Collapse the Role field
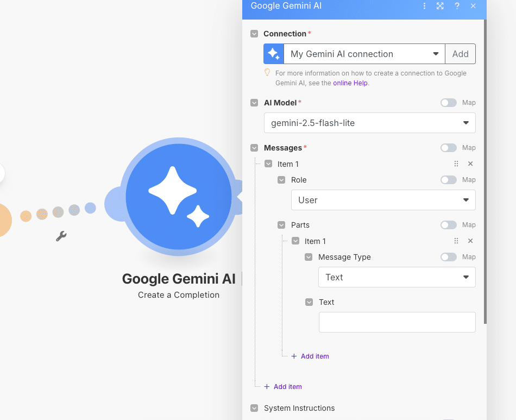 [x=281, y=180]
